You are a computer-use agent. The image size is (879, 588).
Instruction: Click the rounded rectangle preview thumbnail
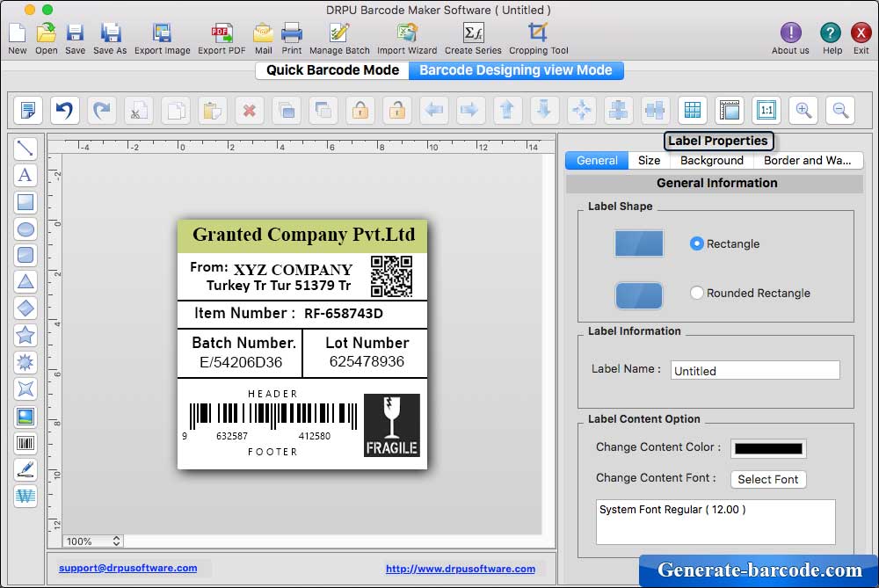(639, 295)
